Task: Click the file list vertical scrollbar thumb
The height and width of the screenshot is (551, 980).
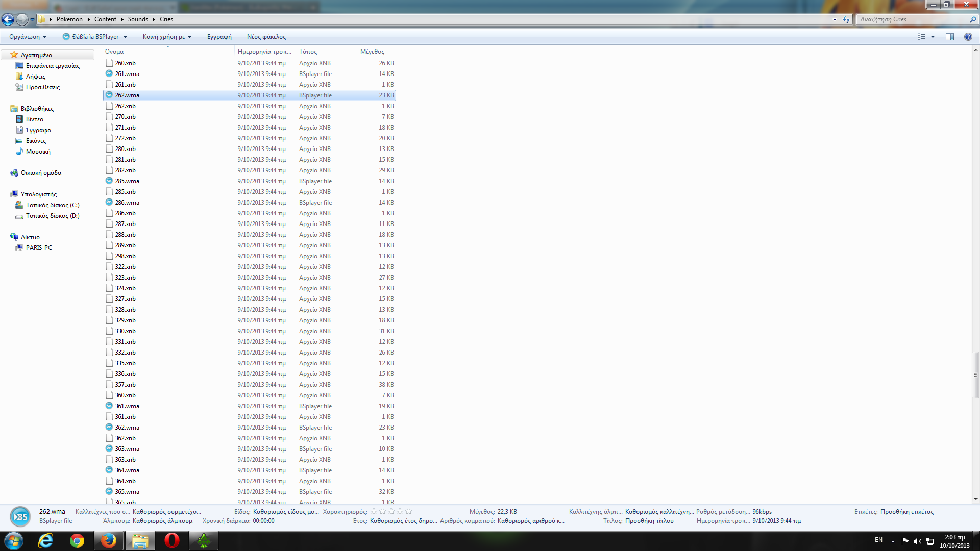Action: click(975, 375)
